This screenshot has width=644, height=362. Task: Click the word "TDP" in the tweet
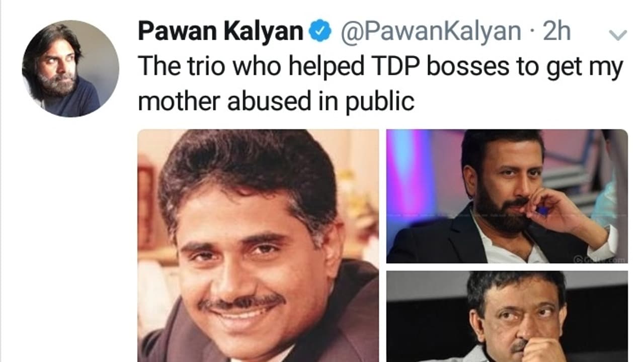[x=396, y=66]
